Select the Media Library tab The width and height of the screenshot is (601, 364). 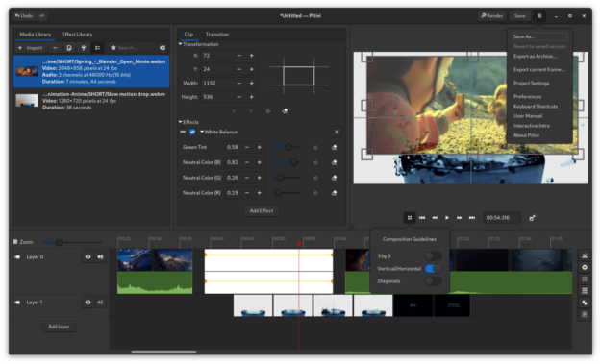coord(36,35)
